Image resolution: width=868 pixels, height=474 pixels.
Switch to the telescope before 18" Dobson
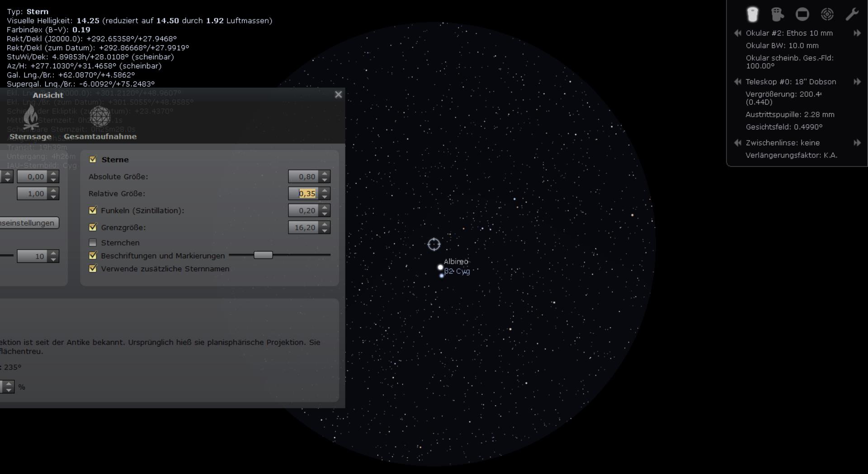coord(738,82)
